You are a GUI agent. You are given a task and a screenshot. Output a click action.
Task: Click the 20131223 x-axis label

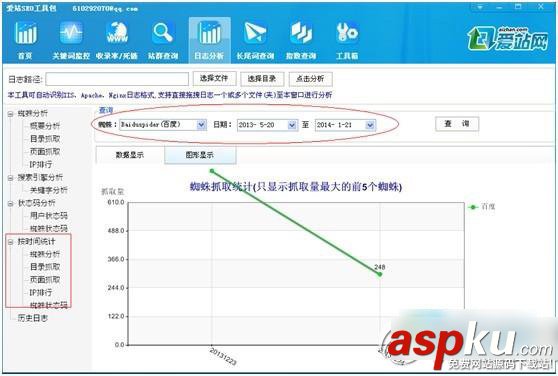click(x=222, y=356)
